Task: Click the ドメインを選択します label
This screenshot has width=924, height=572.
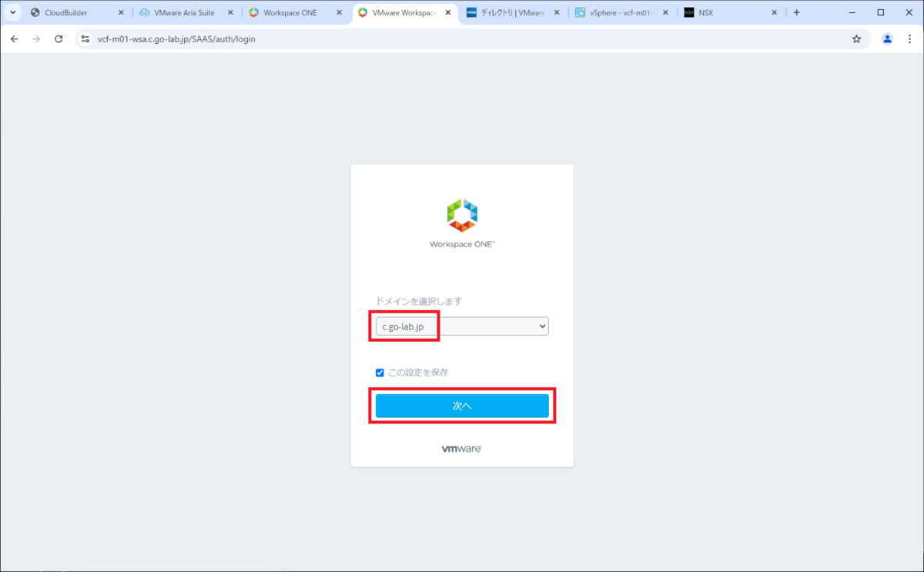Action: (418, 301)
